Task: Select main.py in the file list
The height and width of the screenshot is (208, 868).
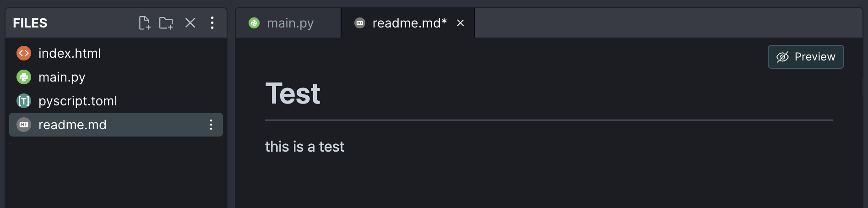Action: 62,77
